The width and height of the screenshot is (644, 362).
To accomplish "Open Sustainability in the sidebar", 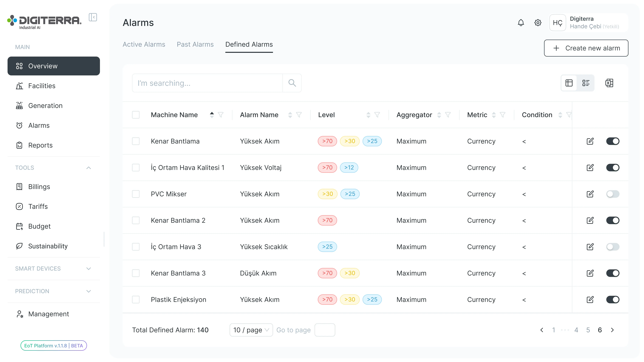I will coord(48,246).
